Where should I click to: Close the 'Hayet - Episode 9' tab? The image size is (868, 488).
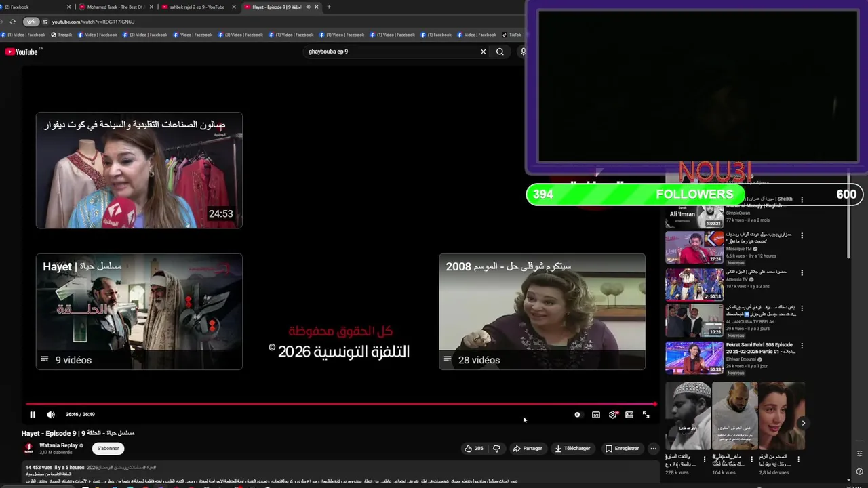(x=316, y=7)
